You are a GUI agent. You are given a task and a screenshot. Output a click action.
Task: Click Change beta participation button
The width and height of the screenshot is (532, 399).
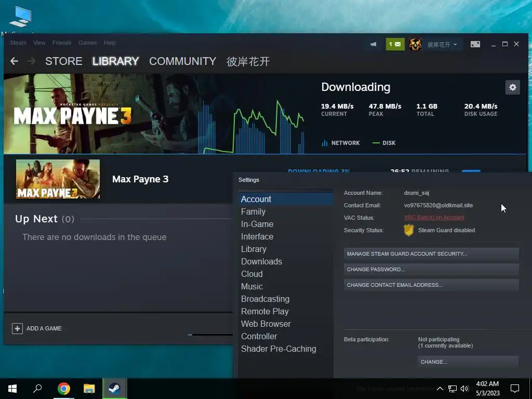[x=468, y=362]
